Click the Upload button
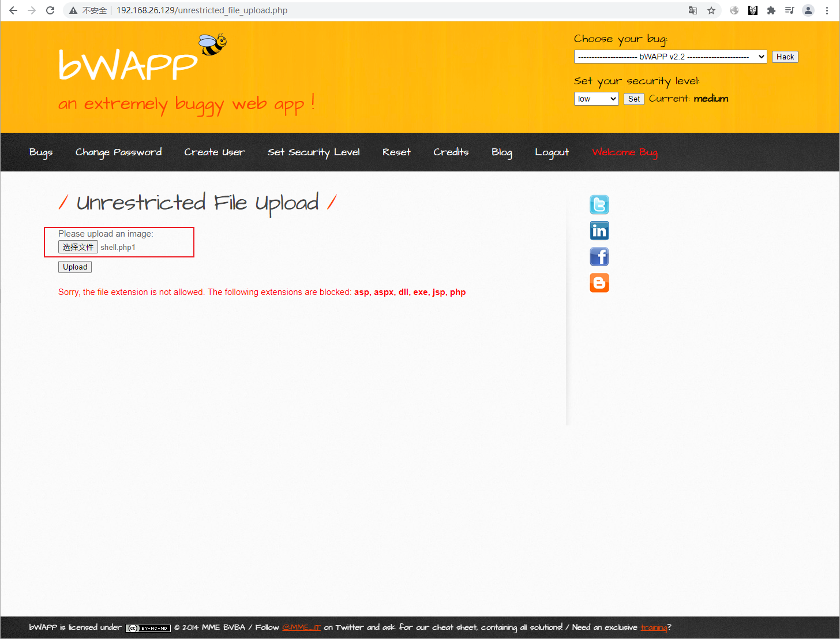840x639 pixels. click(x=75, y=267)
